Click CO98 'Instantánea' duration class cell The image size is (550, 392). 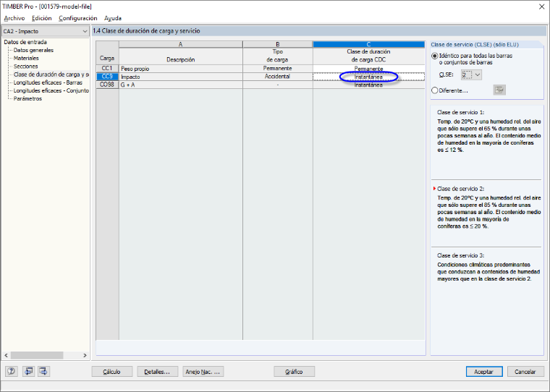[x=368, y=85]
